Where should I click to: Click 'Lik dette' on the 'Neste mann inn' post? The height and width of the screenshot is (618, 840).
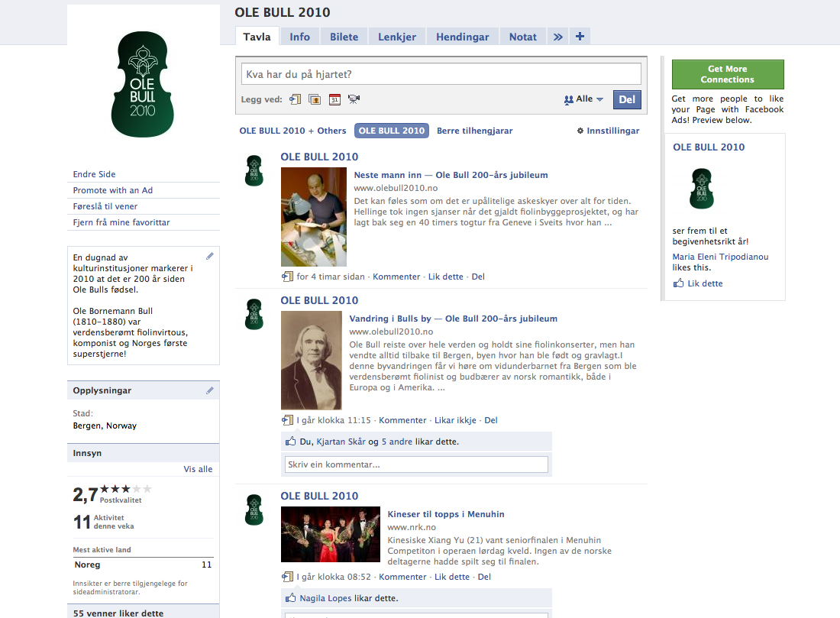tap(446, 277)
